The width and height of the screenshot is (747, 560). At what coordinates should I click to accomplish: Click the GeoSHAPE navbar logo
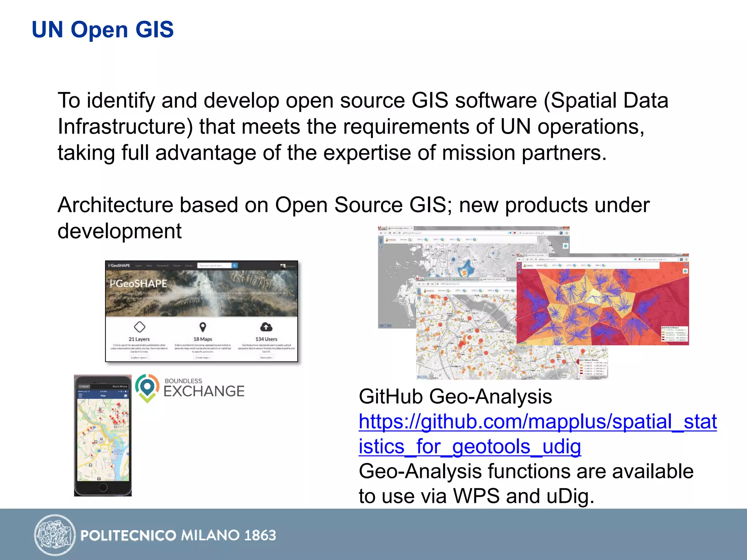click(119, 265)
